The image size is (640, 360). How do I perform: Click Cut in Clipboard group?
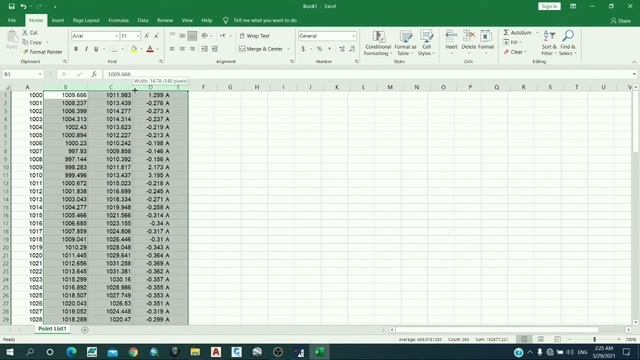tap(30, 32)
